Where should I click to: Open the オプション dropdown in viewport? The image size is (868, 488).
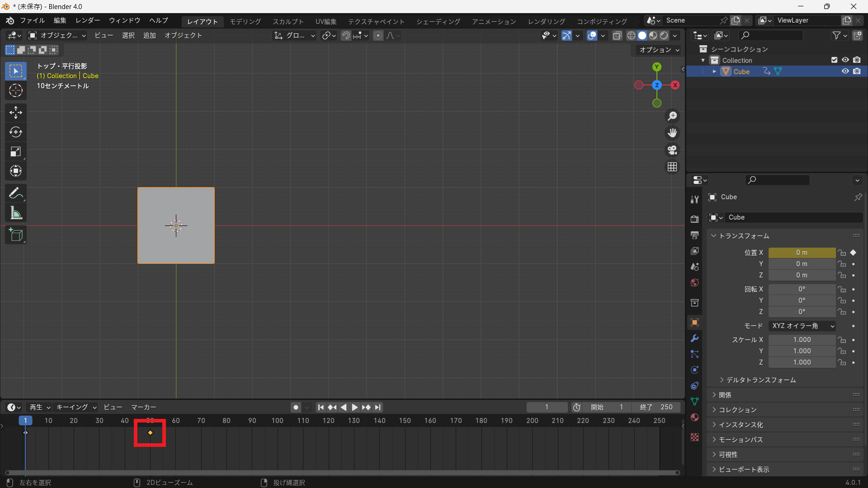[659, 50]
